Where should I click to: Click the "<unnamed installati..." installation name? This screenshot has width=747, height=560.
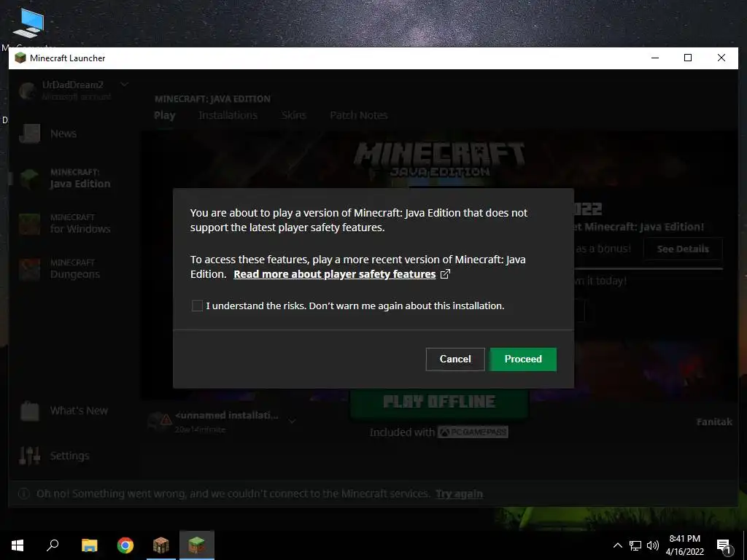pos(227,415)
